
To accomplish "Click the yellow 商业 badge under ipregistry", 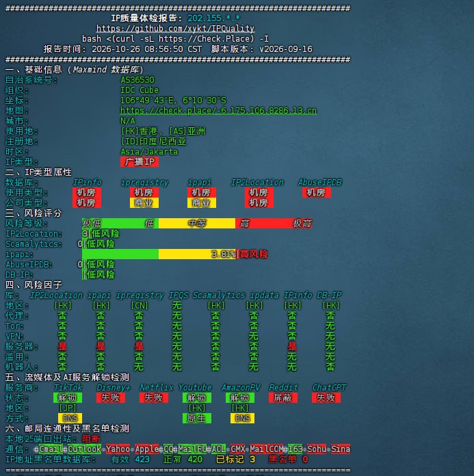I will point(144,203).
